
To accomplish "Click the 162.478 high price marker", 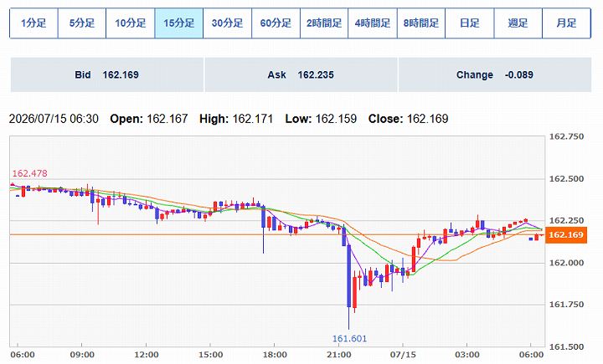I will click(30, 173).
